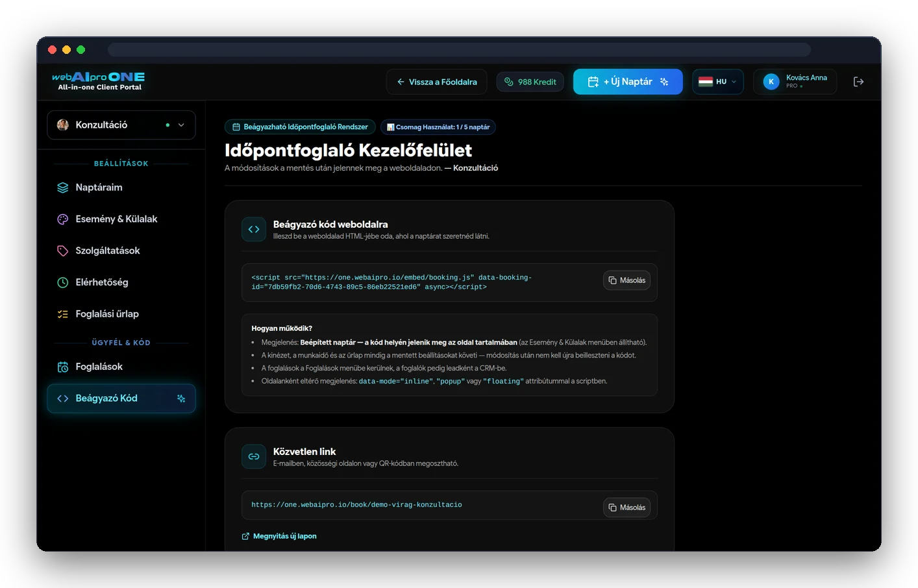This screenshot has width=918, height=588.
Task: Click the embed script code text
Action: click(x=391, y=282)
